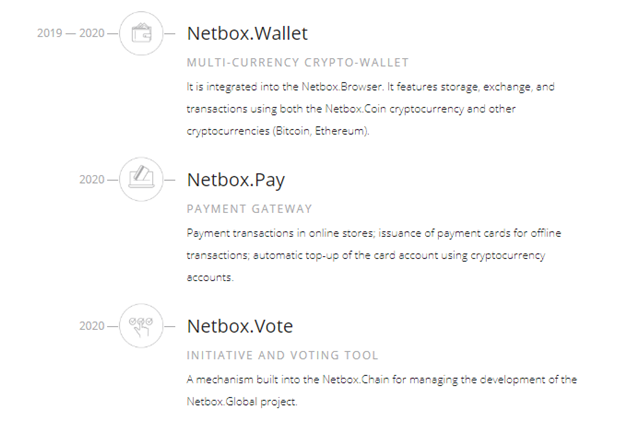This screenshot has height=423, width=628.
Task: Click the voting hand icon for Netbox.Vote
Action: [x=141, y=326]
